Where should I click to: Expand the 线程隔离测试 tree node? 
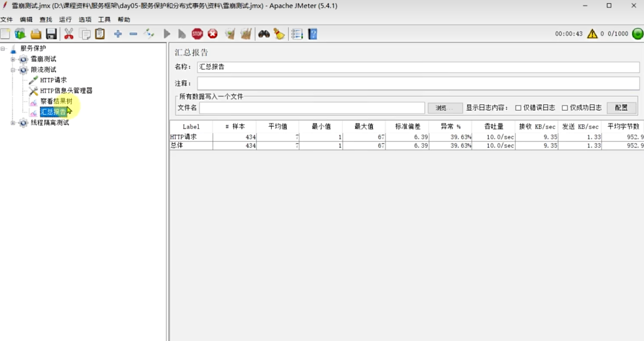13,123
